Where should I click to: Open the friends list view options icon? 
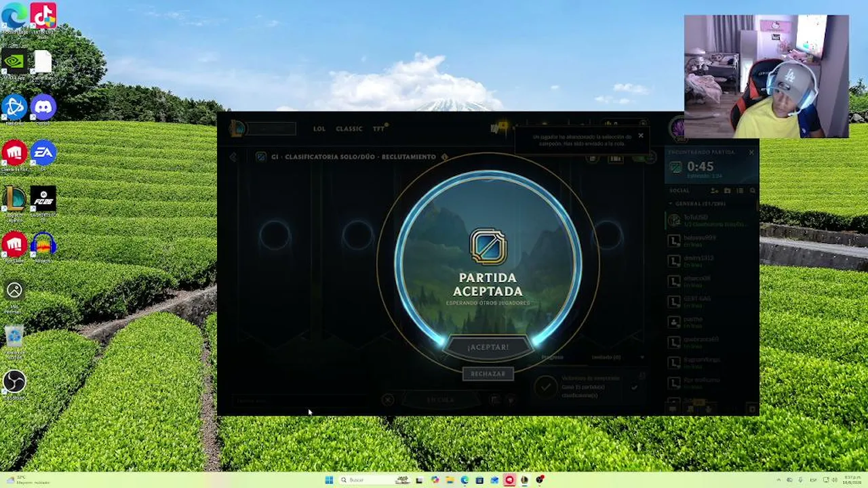[x=740, y=191]
